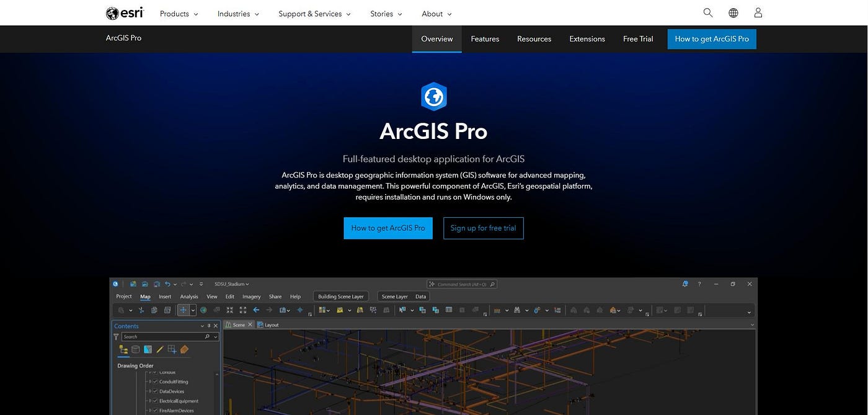Click the ArcGIS Pro sub-navigation title link

pos(123,38)
